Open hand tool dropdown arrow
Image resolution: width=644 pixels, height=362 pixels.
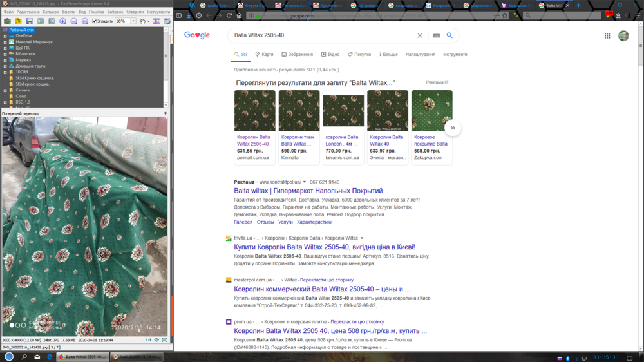point(148,21)
